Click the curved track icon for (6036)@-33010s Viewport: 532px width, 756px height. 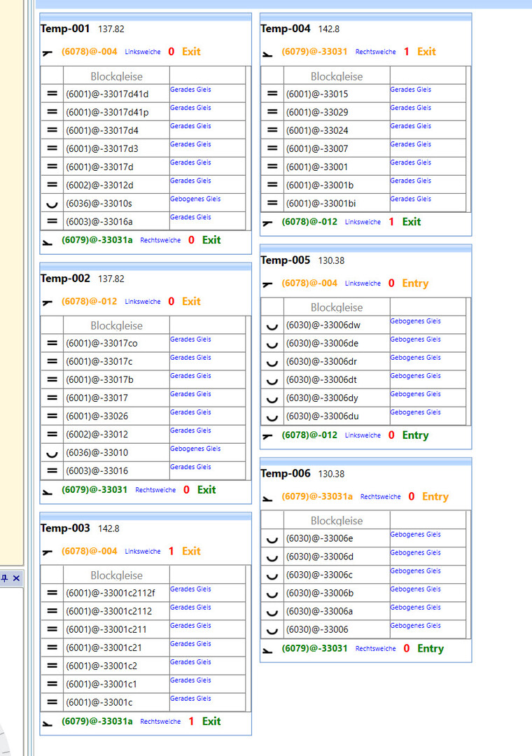pos(52,204)
